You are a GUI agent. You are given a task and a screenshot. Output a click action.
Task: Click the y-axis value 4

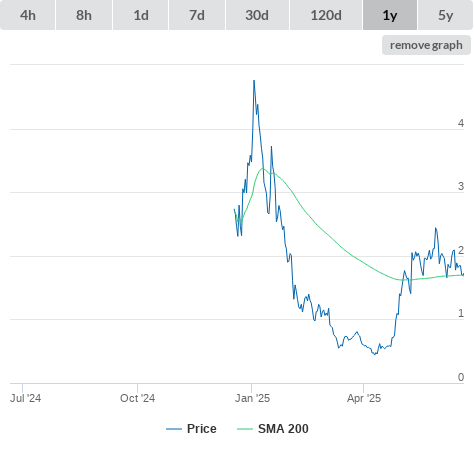click(x=461, y=123)
